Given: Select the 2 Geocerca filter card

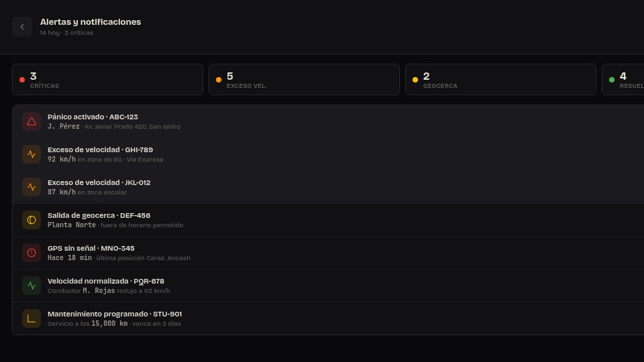Looking at the screenshot, I should click(500, 80).
